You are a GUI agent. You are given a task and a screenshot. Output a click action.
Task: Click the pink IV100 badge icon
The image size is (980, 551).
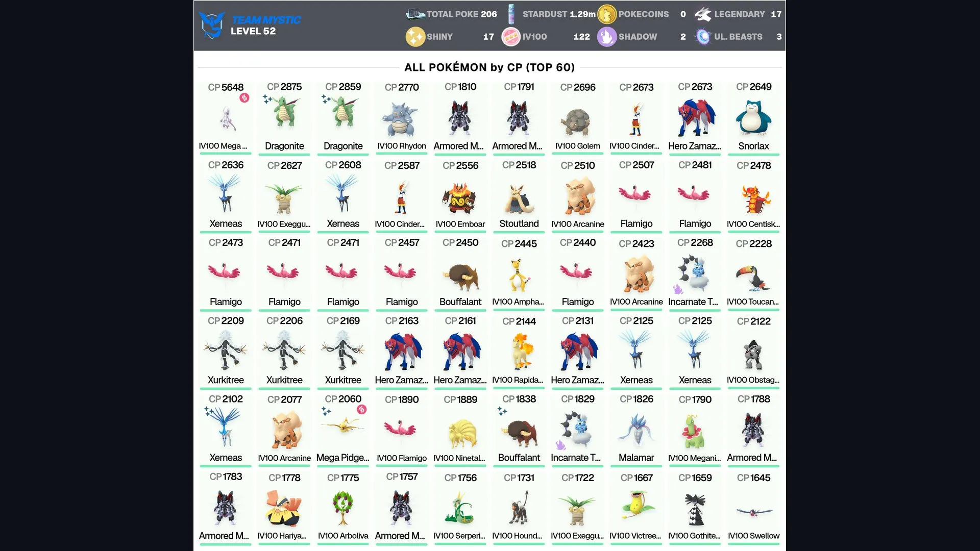511,37
